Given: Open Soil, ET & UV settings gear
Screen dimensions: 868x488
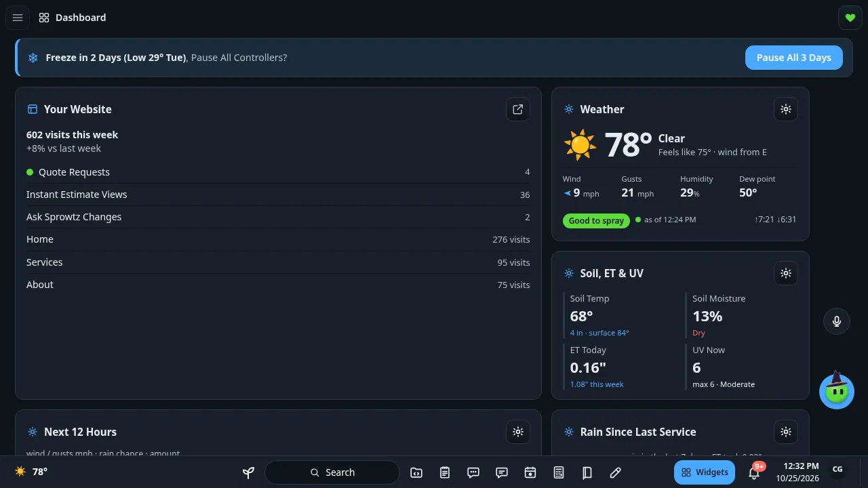Looking at the screenshot, I should coord(786,273).
